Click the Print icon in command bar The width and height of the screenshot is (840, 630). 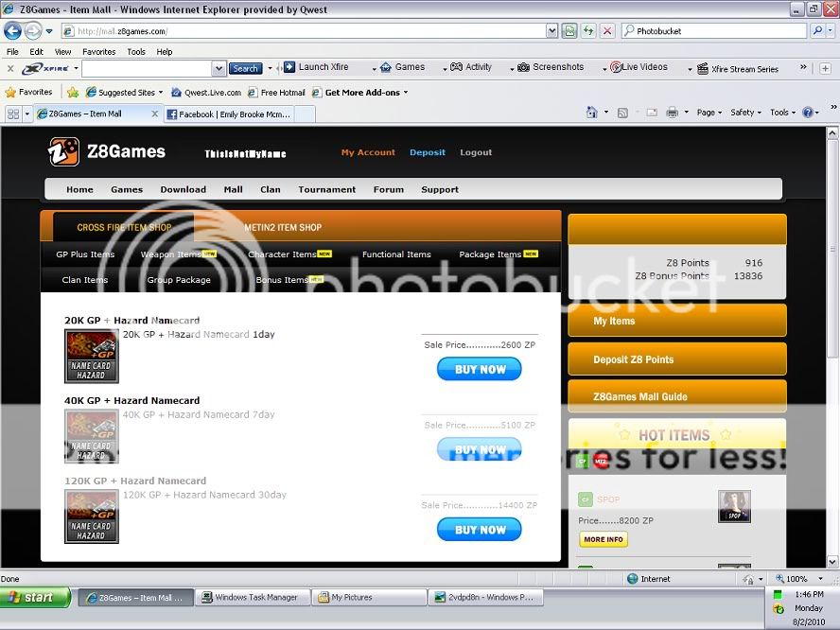[671, 113]
